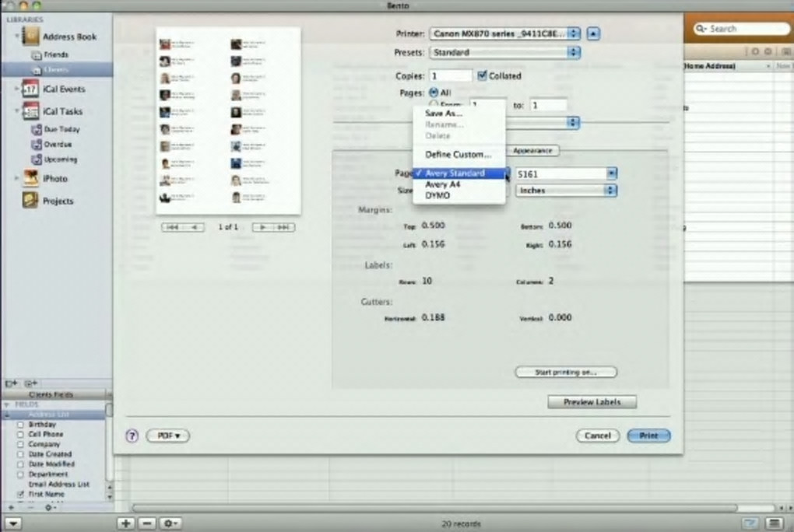Screen dimensions: 794x532
Task: Check the Company field checkbox
Action: click(20, 444)
